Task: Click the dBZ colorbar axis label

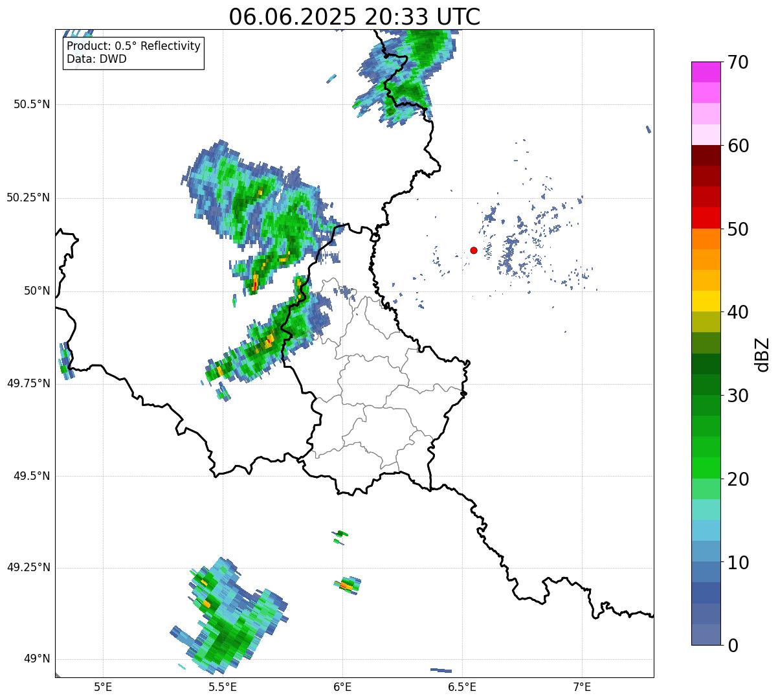Action: click(x=762, y=354)
